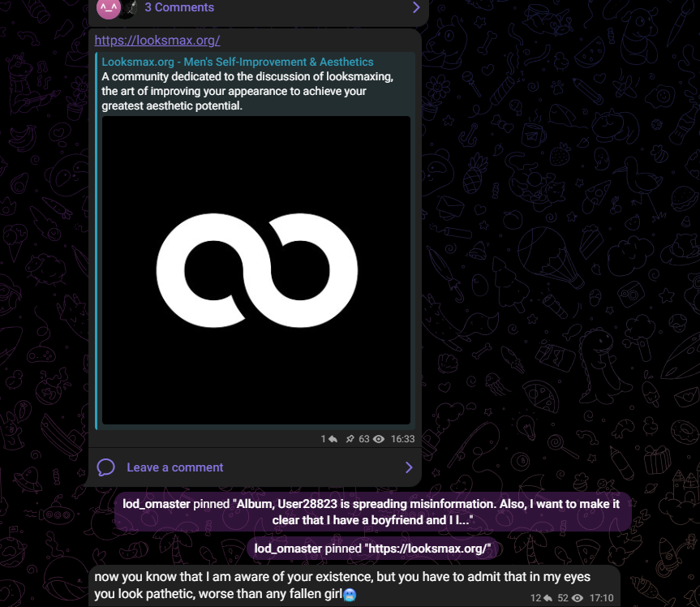
Task: Open the infinity logo preview image
Action: 256,270
